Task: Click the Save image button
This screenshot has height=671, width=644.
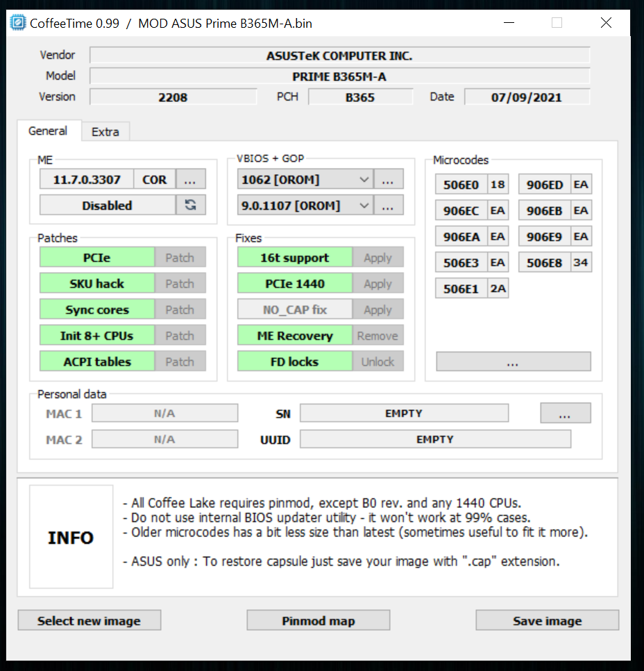Action: tap(548, 620)
